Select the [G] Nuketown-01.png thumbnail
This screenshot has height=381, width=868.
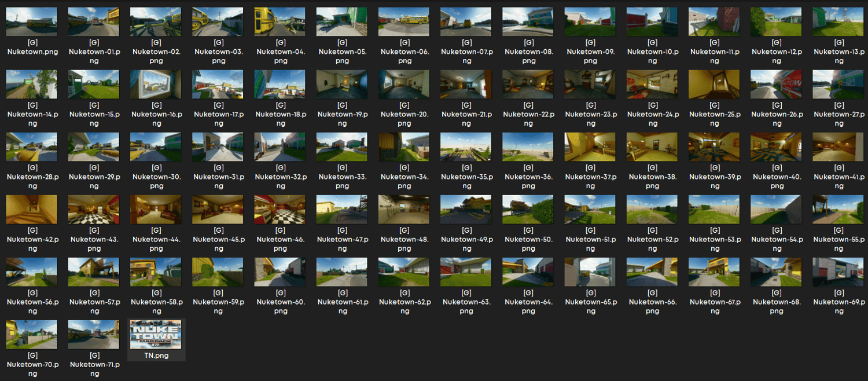94,22
